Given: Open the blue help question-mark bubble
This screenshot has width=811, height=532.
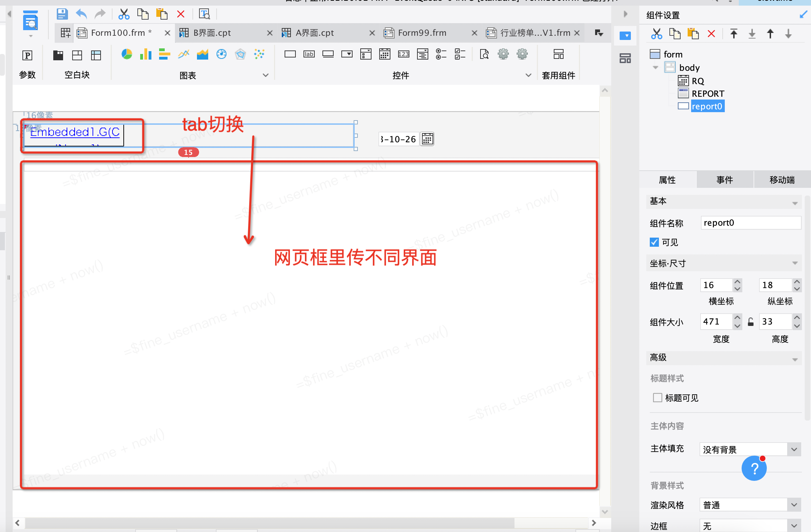Looking at the screenshot, I should (754, 468).
